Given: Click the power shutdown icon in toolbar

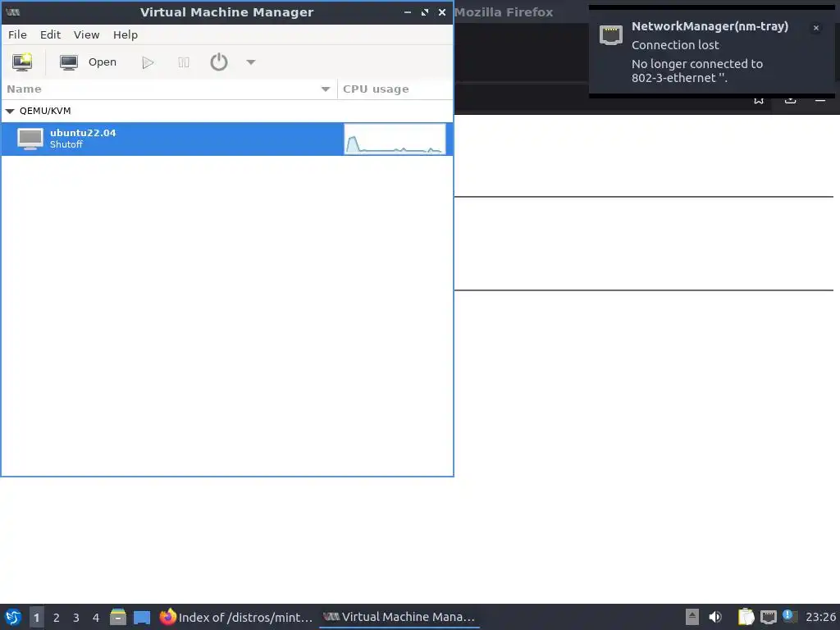Looking at the screenshot, I should coord(218,62).
